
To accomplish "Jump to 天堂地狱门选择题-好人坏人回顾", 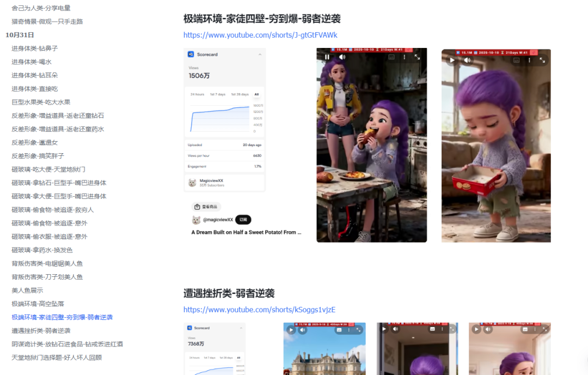I will coord(57,358).
